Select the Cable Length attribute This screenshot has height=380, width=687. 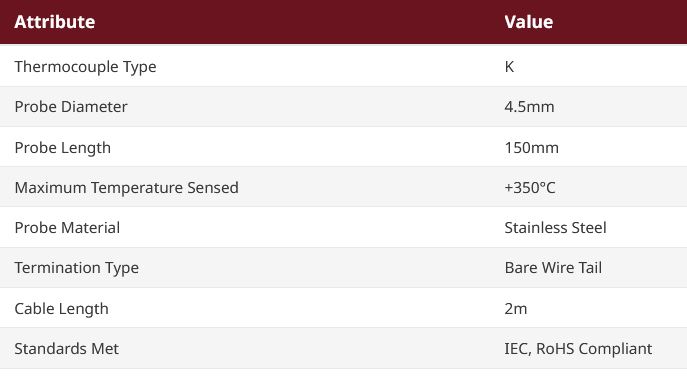coord(61,309)
